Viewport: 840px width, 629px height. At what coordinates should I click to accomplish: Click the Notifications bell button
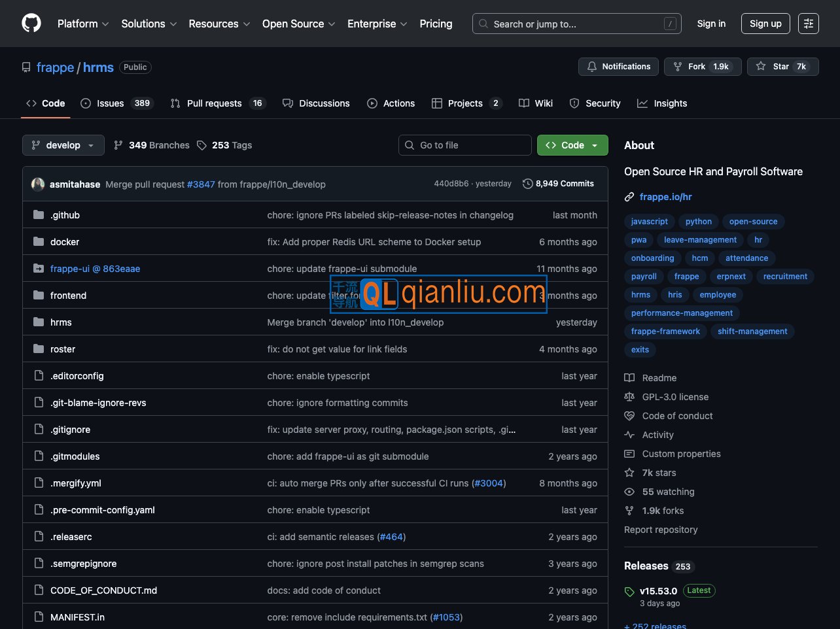pyautogui.click(x=618, y=67)
